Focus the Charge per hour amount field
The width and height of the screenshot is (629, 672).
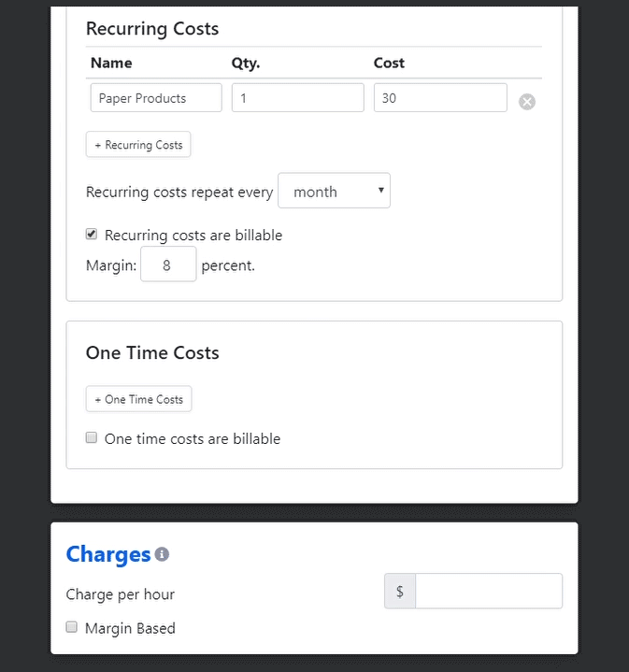[x=489, y=591]
